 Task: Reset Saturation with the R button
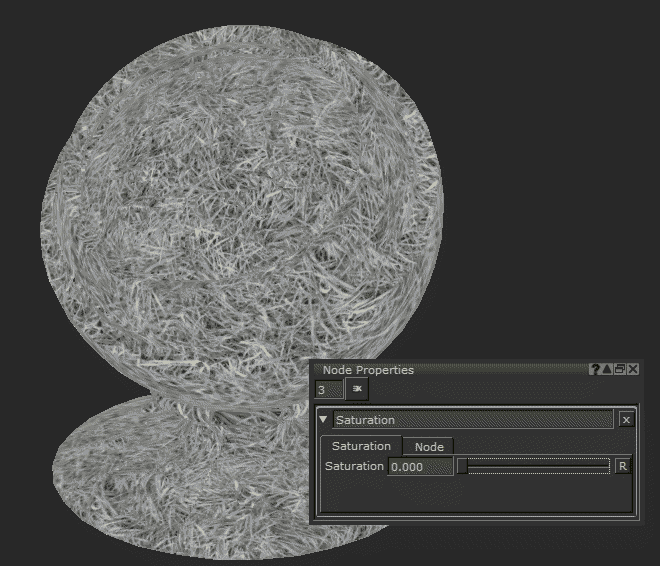[622, 466]
